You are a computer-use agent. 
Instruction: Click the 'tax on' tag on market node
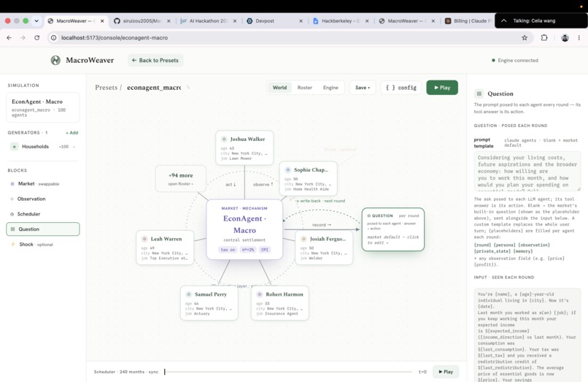coord(228,249)
